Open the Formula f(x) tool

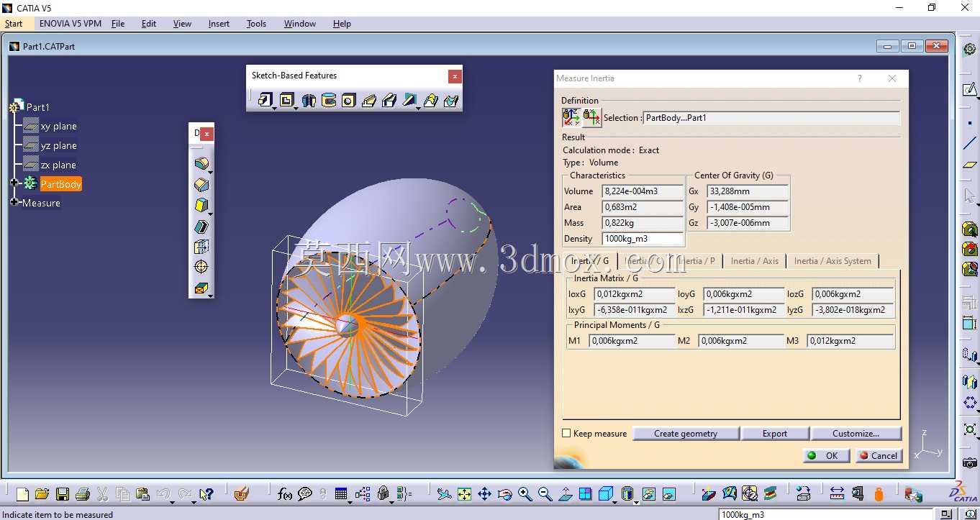(x=285, y=494)
